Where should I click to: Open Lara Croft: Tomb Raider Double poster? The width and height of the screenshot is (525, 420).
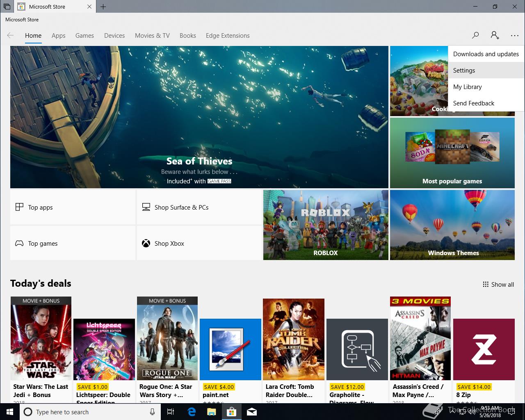[x=294, y=339]
